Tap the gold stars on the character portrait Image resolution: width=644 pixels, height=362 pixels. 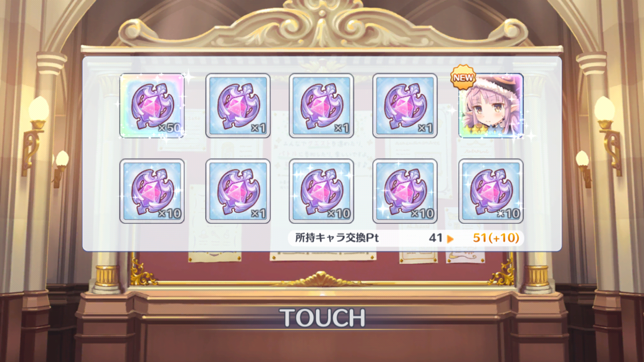(x=474, y=129)
